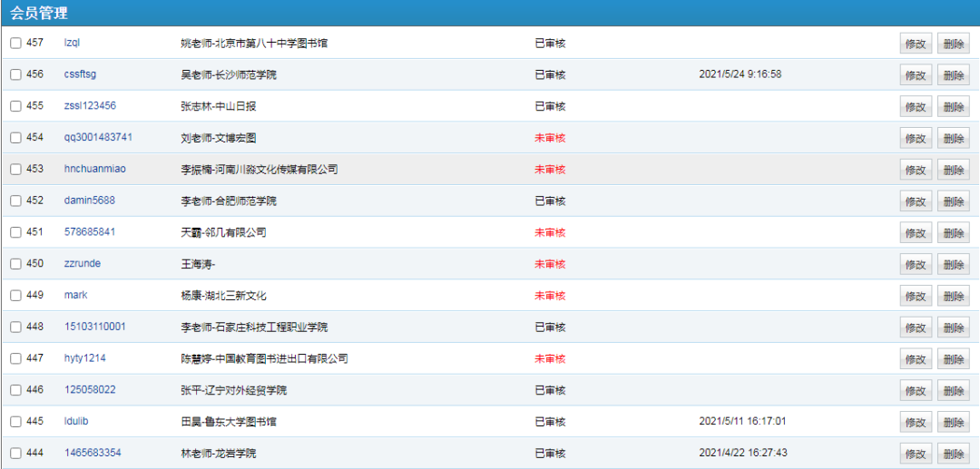Screen dimensions: 980x469
Task: Check the checkbox for member 457
Action: tap(15, 44)
